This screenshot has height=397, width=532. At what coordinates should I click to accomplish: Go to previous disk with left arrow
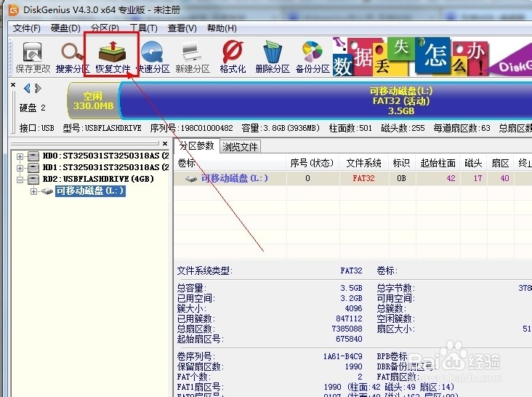(27, 89)
